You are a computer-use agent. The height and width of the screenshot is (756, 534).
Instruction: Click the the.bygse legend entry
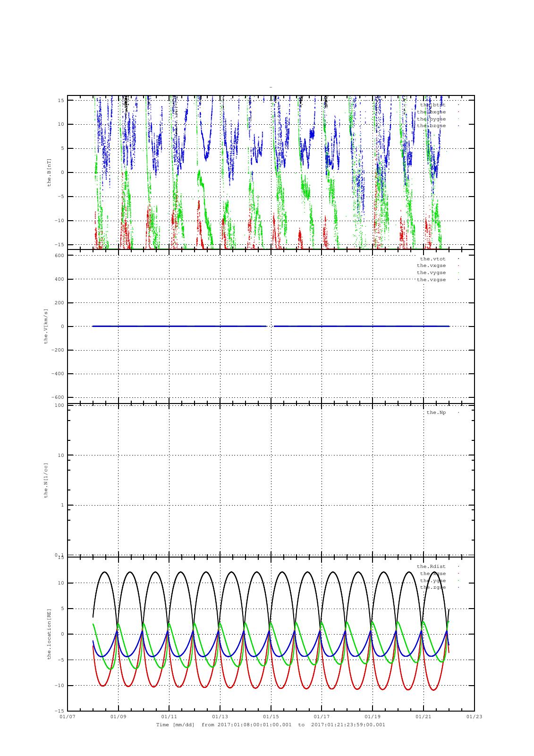(x=431, y=119)
